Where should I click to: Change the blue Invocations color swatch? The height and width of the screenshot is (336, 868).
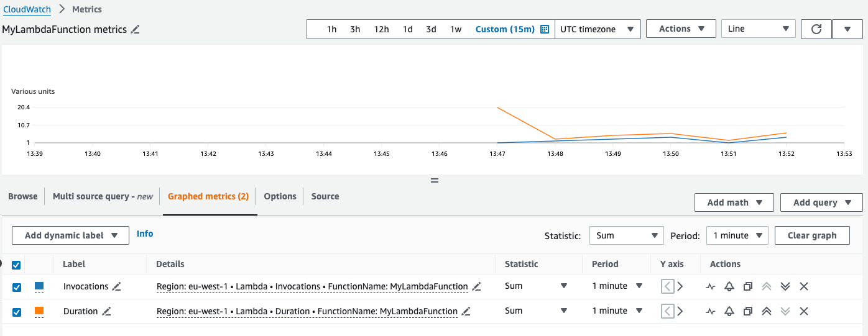39,286
